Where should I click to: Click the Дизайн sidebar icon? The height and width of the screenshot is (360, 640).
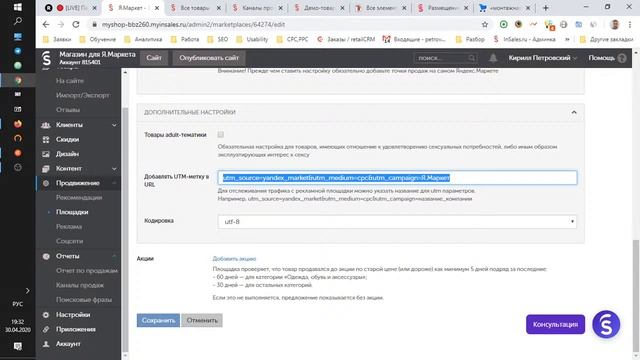[46, 154]
